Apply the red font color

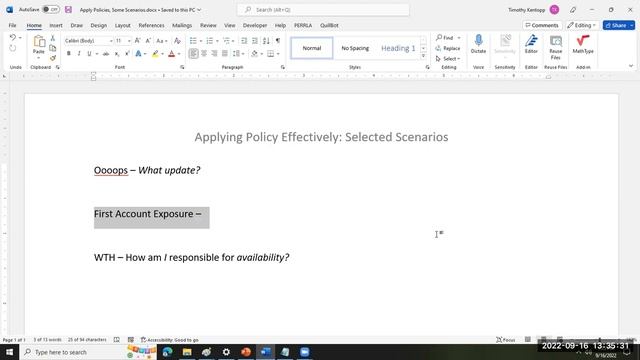[x=171, y=54]
